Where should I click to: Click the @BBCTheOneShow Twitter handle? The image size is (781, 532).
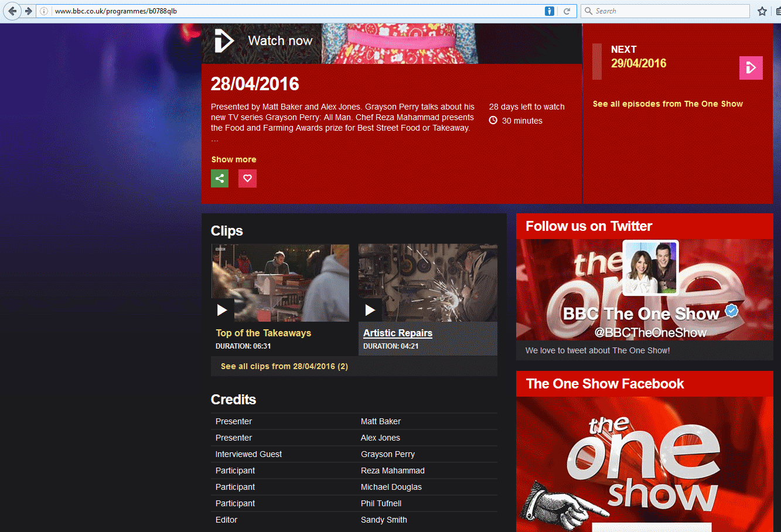pos(650,332)
